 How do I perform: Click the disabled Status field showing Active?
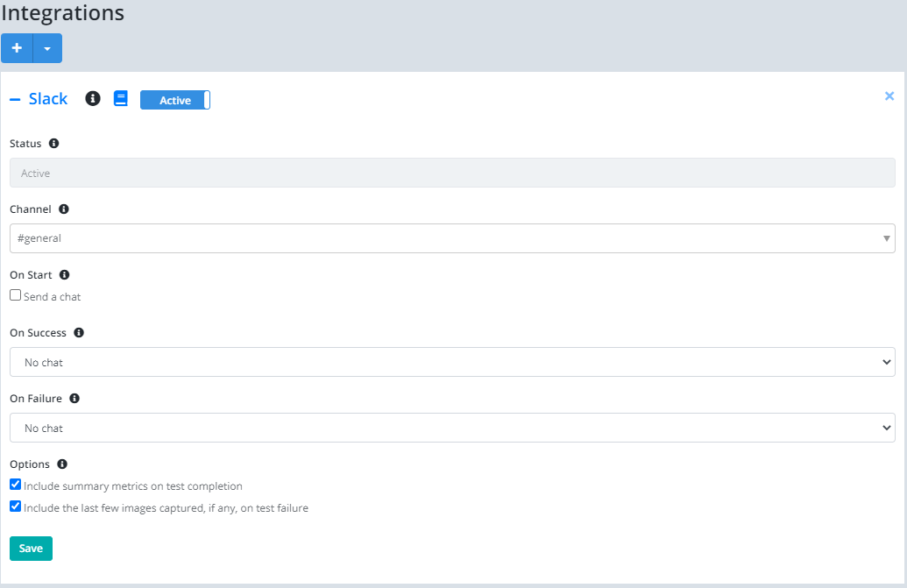click(452, 173)
